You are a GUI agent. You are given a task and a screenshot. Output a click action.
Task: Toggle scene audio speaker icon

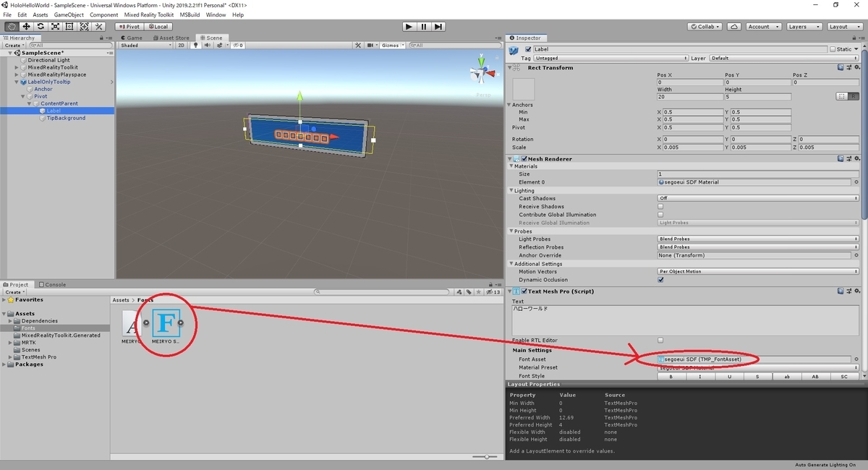click(x=207, y=45)
